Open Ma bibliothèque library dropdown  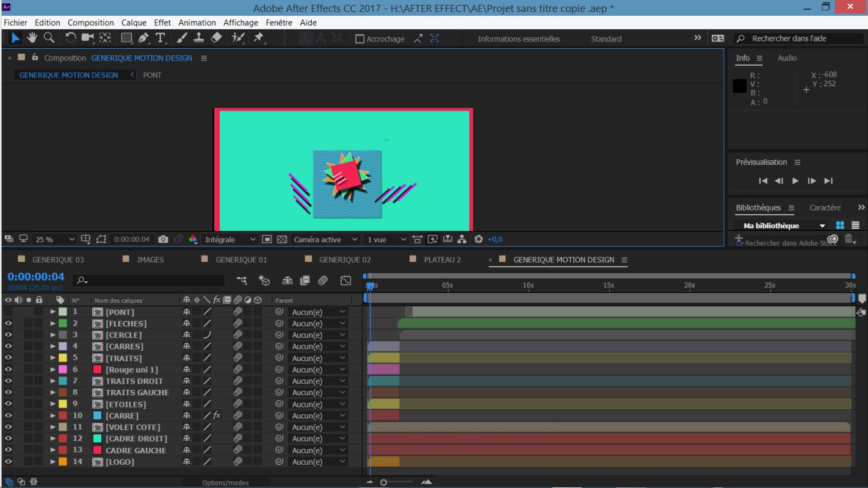point(783,226)
